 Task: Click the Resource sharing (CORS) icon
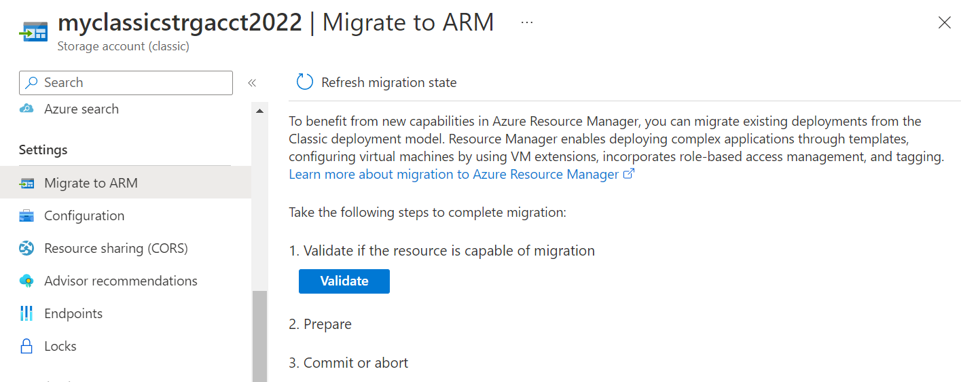click(x=26, y=248)
